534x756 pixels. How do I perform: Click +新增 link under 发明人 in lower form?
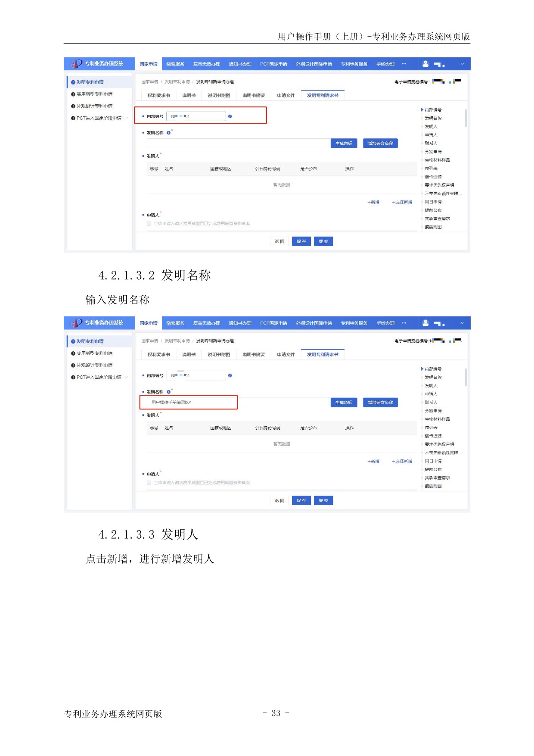click(373, 461)
